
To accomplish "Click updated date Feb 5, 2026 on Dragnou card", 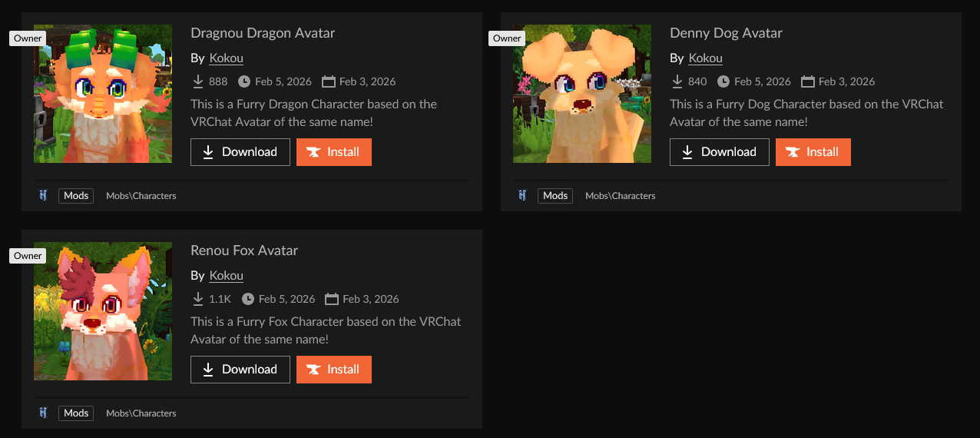I will 283,81.
